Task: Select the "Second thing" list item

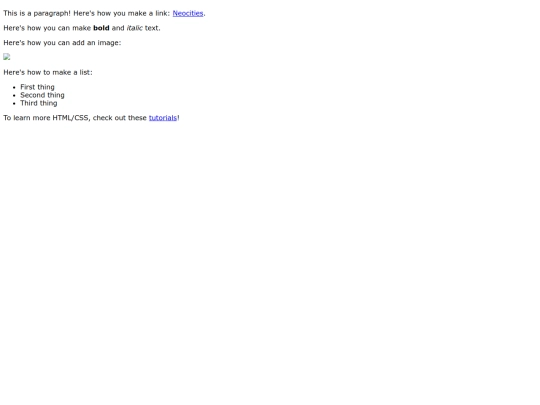Action: (42, 95)
